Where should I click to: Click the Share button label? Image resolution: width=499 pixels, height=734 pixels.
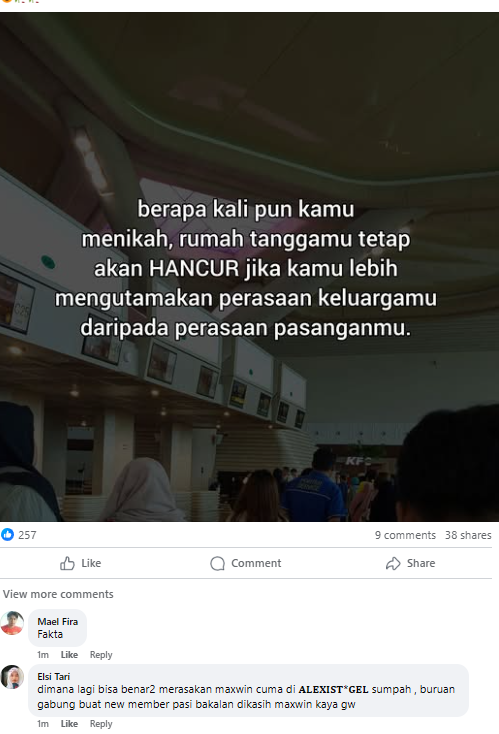[x=421, y=563]
